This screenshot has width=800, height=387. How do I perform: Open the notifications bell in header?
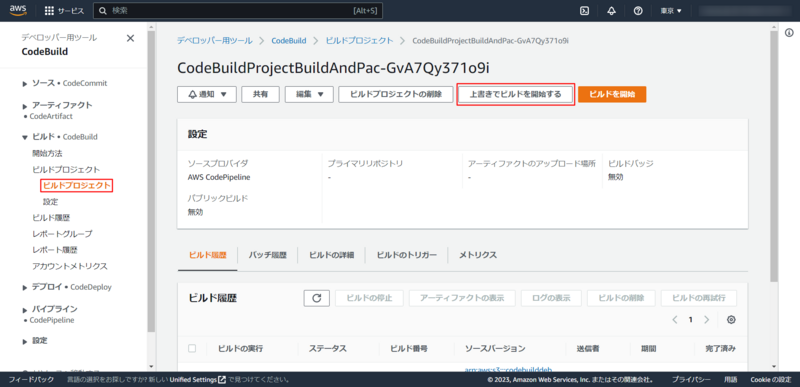click(x=611, y=11)
